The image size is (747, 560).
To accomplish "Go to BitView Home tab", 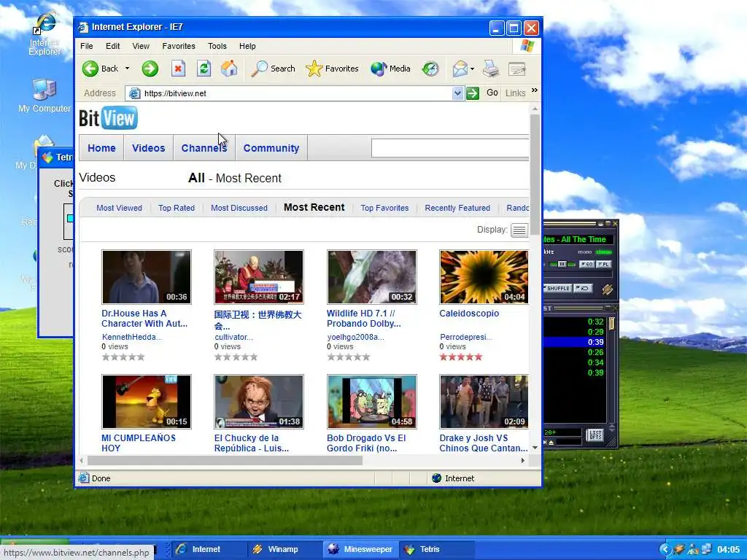I will click(x=101, y=148).
